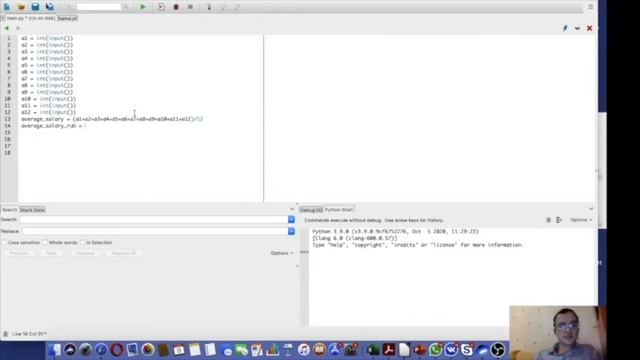The height and width of the screenshot is (360, 640).
Task: Open OBS Studio icon in dock
Action: (x=498, y=350)
